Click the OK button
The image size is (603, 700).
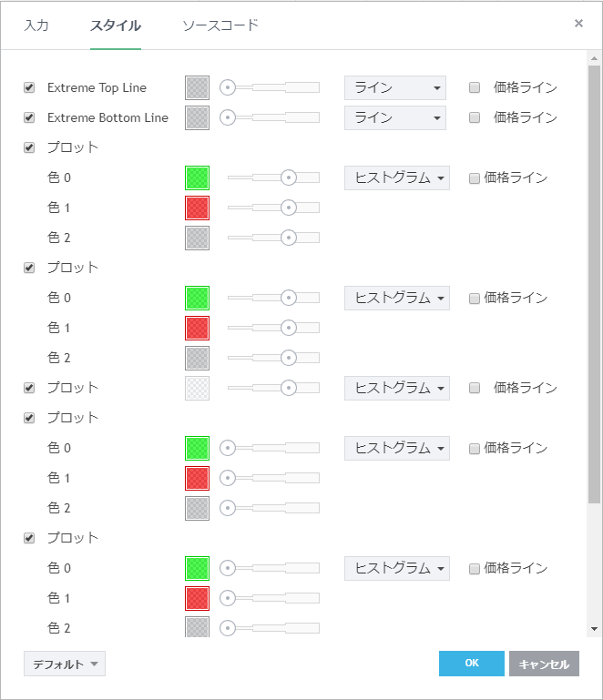pyautogui.click(x=471, y=664)
